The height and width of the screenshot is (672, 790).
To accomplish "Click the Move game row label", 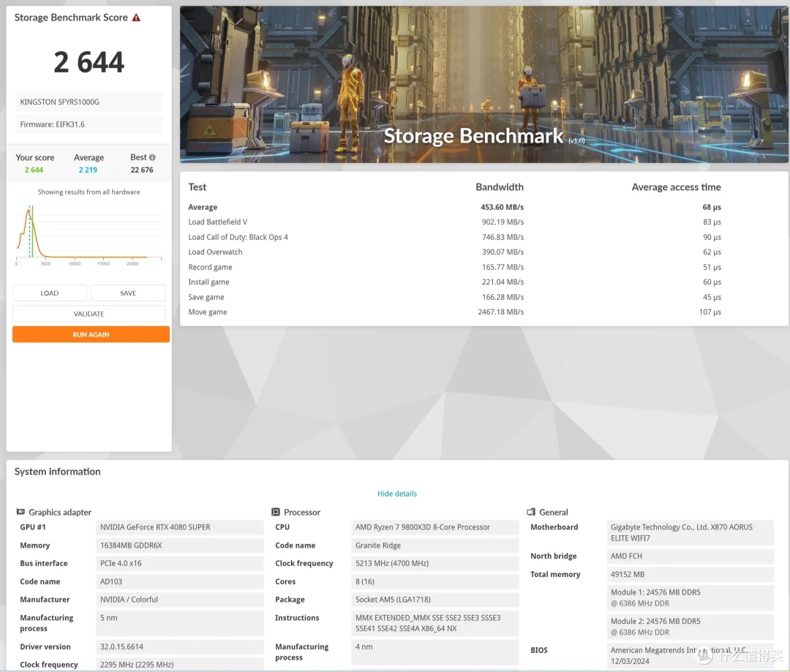I will (208, 312).
